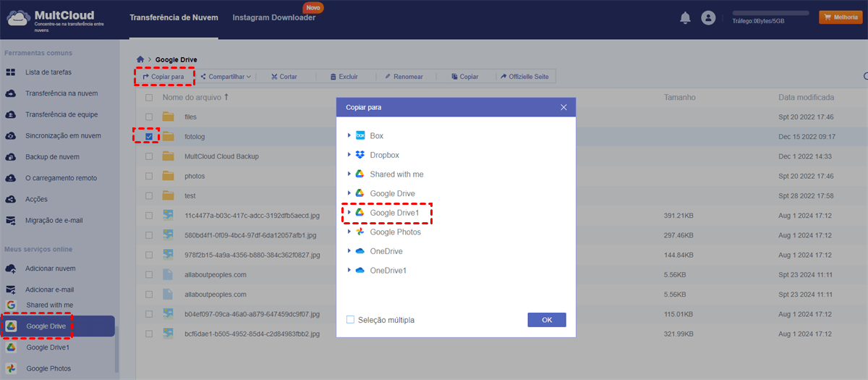Click Backup de nuvem sidebar icon
868x380 pixels.
[11, 156]
